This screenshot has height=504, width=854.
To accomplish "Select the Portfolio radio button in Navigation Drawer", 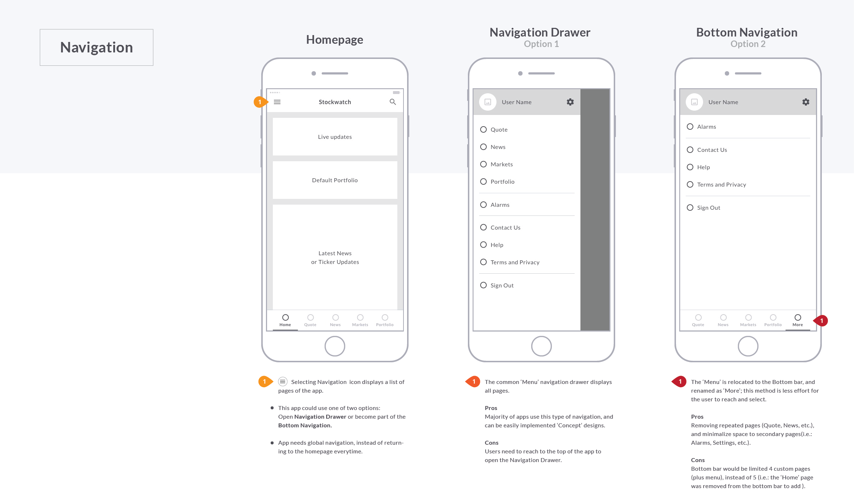I will tap(484, 181).
